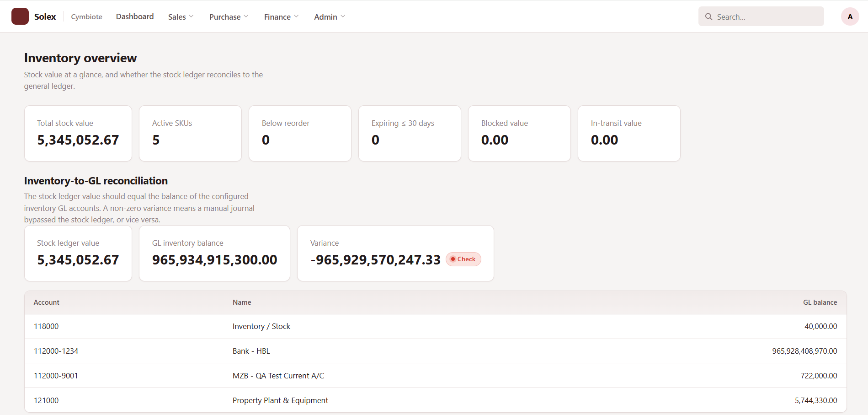Viewport: 868px width, 415px height.
Task: Click the GL balance column header
Action: point(820,302)
